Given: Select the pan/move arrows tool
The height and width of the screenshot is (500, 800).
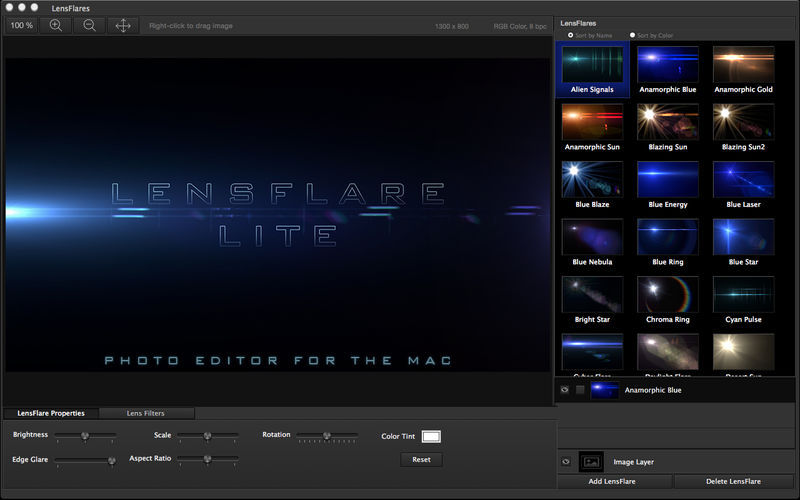Looking at the screenshot, I should [x=123, y=25].
